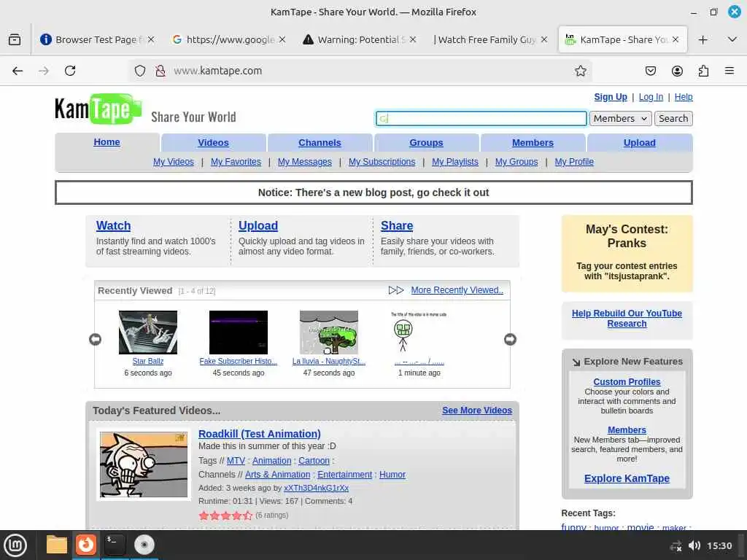The width and height of the screenshot is (747, 560).
Task: Open the Help link at top right
Action: coord(683,97)
